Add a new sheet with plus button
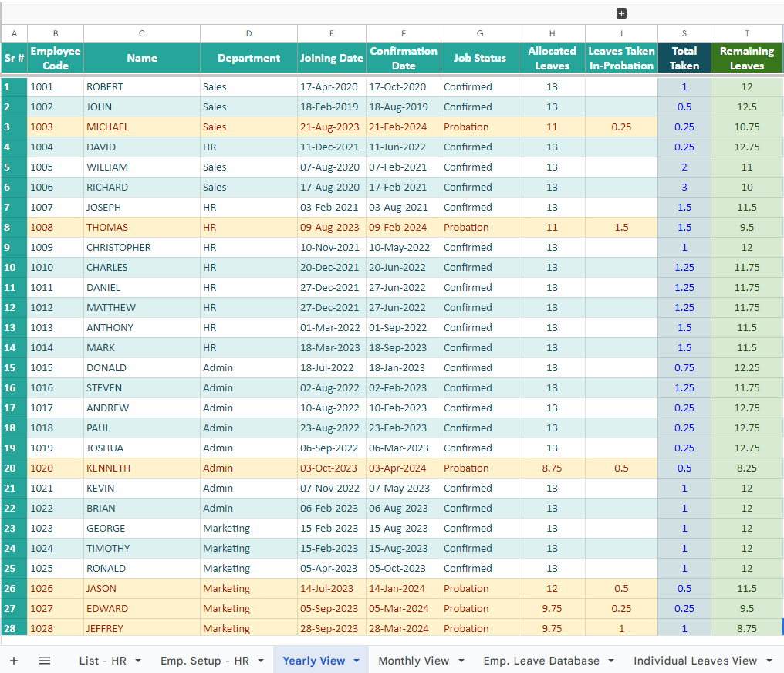The height and width of the screenshot is (673, 784). 14,661
